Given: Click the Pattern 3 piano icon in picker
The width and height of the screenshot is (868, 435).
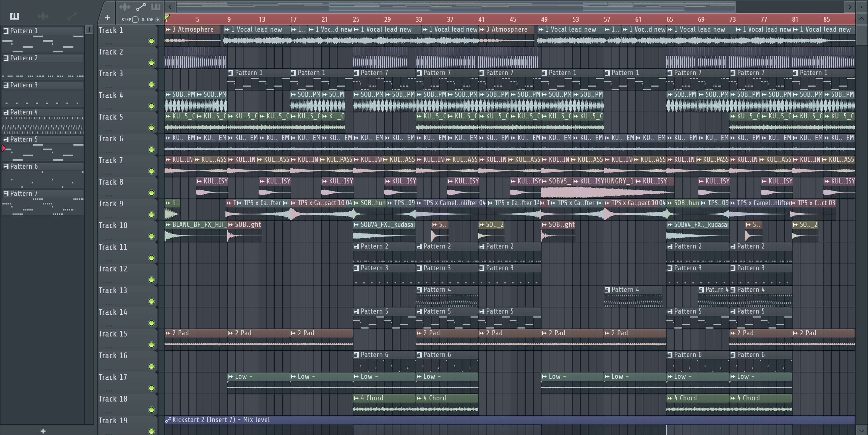Looking at the screenshot, I should 6,85.
